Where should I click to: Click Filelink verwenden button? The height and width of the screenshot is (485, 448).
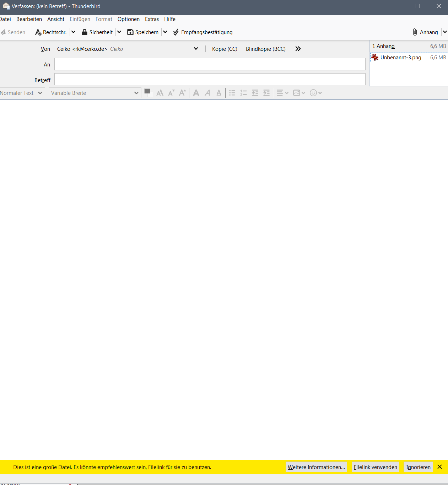click(x=376, y=467)
